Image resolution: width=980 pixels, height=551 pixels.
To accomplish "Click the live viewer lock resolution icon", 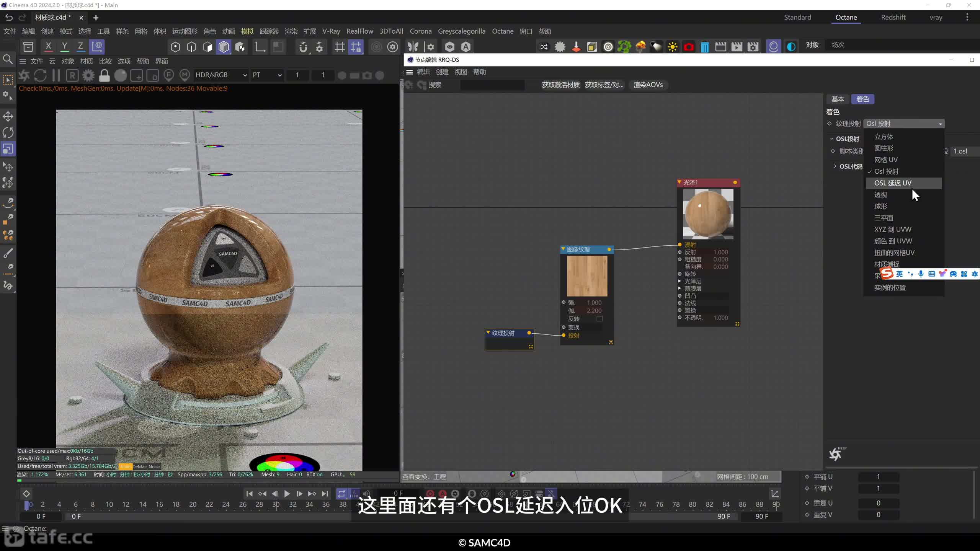I will [x=104, y=75].
